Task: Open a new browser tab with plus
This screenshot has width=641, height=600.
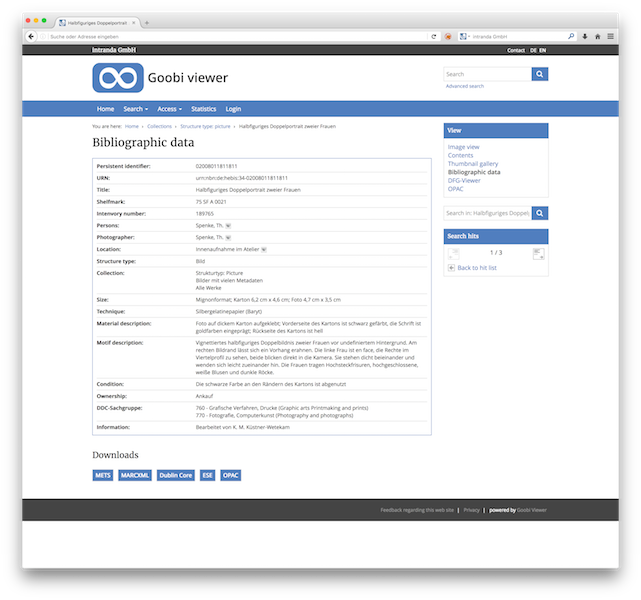Action: [x=147, y=23]
